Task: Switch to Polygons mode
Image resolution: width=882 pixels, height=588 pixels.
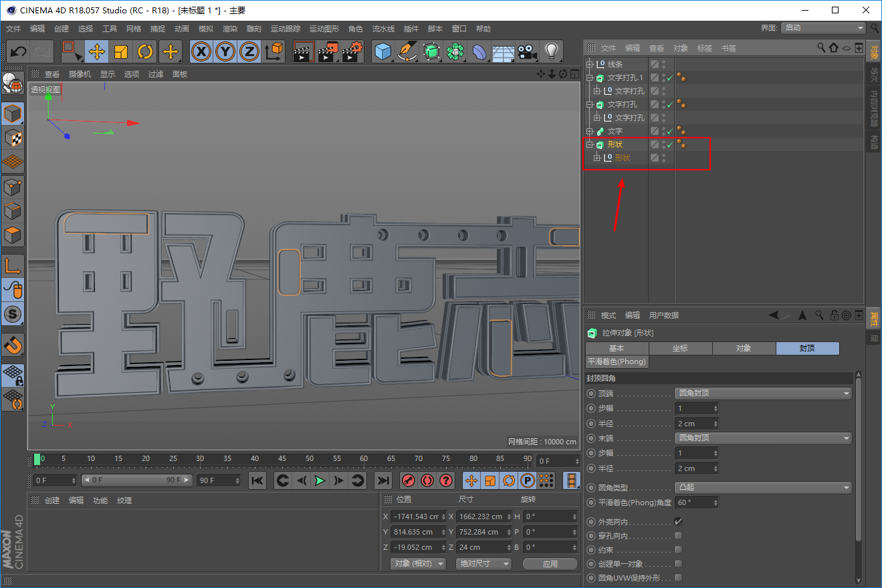Action: pos(13,235)
